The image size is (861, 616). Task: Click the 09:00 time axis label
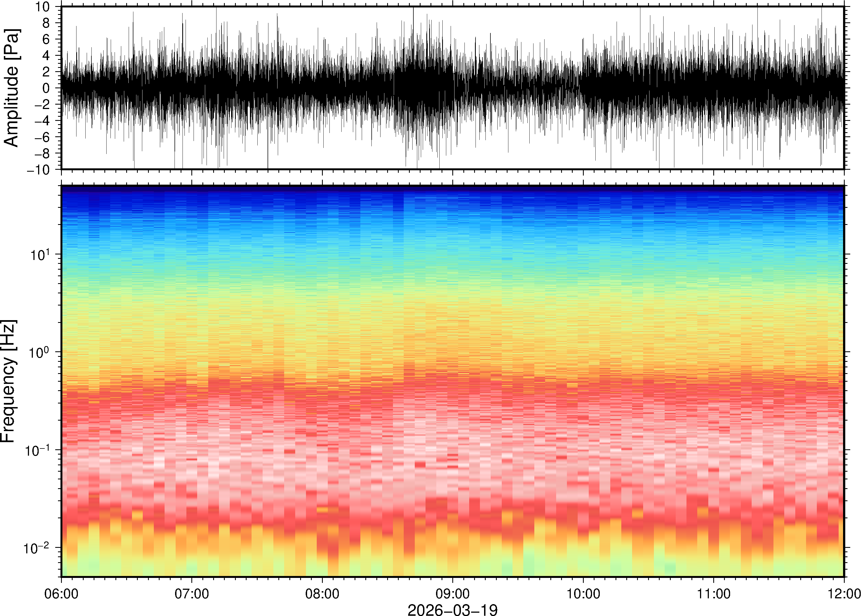[x=452, y=594]
